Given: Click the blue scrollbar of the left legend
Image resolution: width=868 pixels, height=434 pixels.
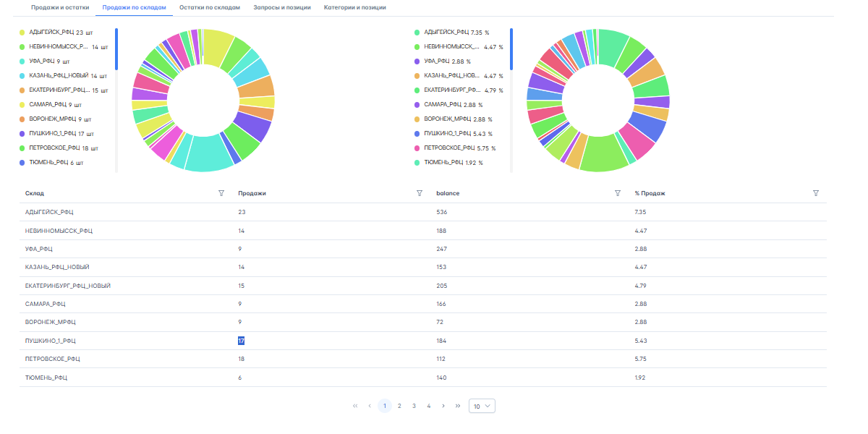Looking at the screenshot, I should pyautogui.click(x=116, y=49).
